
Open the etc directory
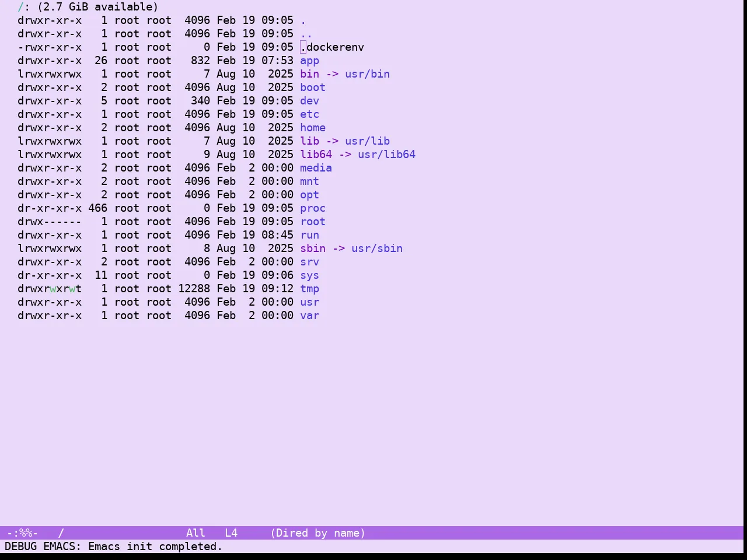pos(309,114)
